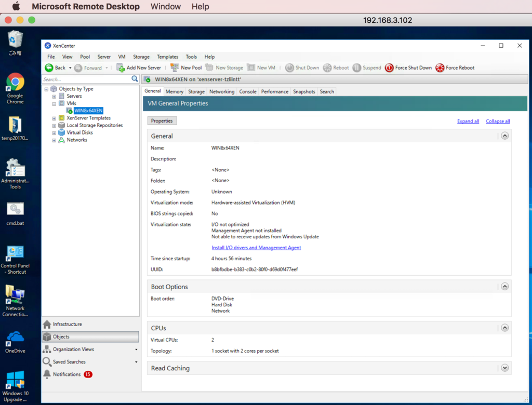This screenshot has width=532, height=405.
Task: Select Servers tree item
Action: pos(74,96)
